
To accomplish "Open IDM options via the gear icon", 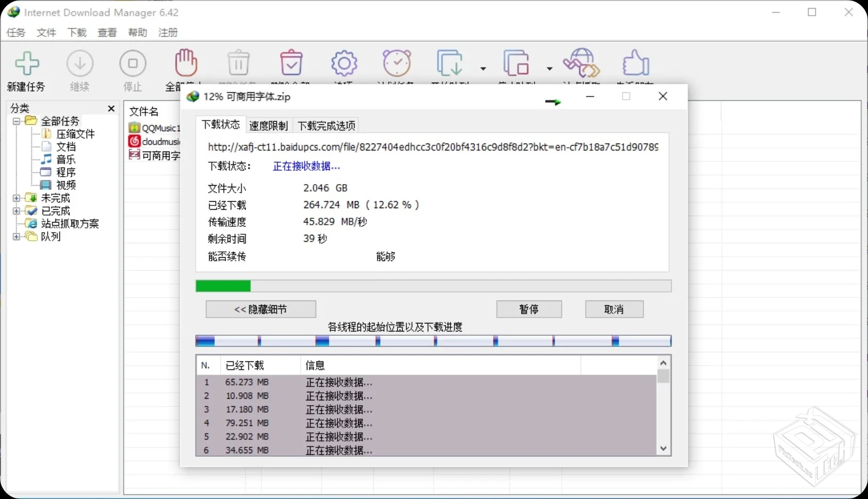I will coord(344,63).
